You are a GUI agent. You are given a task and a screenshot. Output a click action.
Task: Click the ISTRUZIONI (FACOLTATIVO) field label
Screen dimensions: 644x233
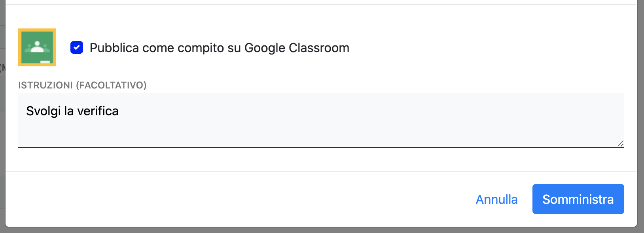[82, 85]
